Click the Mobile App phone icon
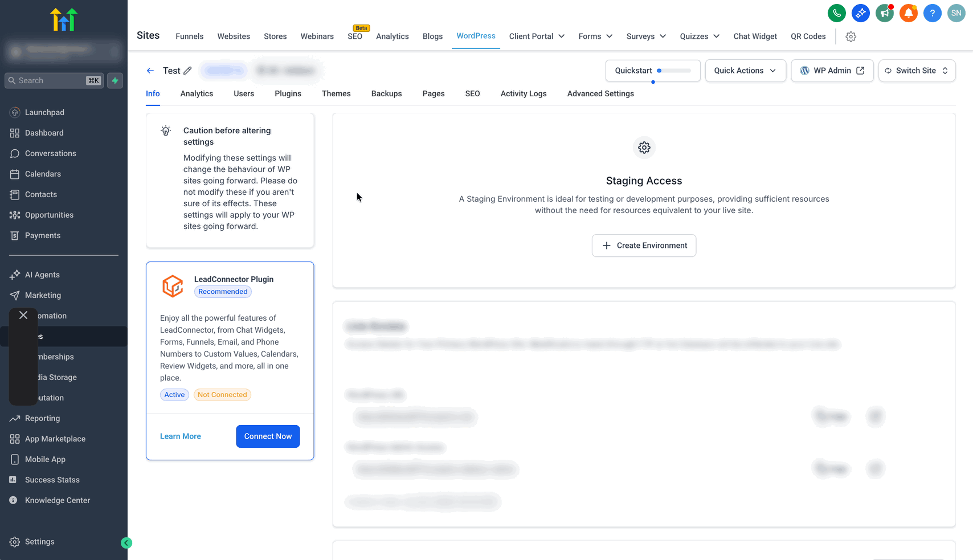The image size is (973, 560). (x=15, y=460)
